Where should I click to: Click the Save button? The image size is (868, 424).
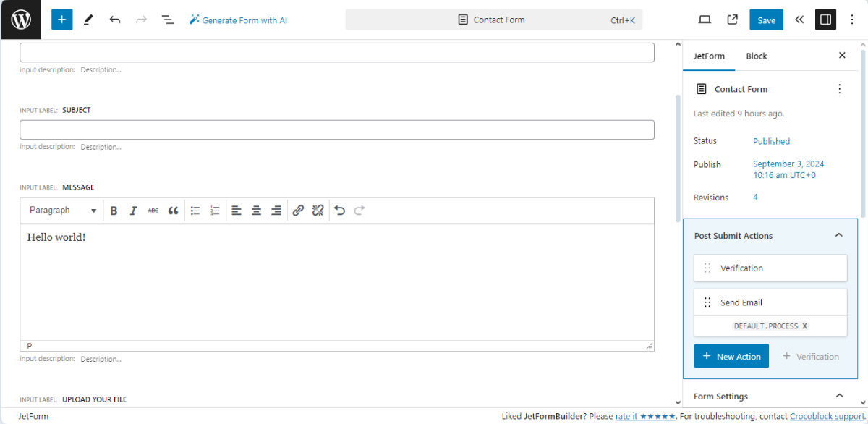pos(766,20)
